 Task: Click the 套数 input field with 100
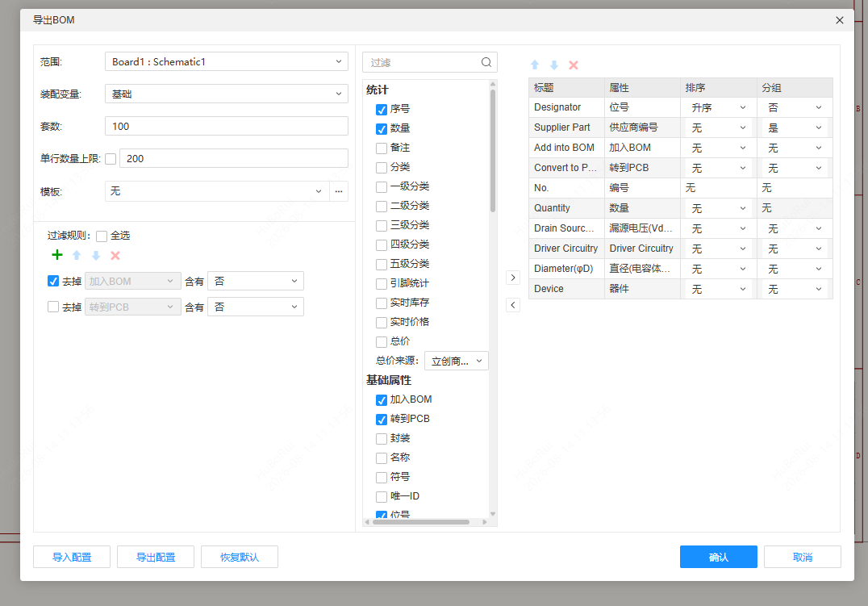pos(227,127)
